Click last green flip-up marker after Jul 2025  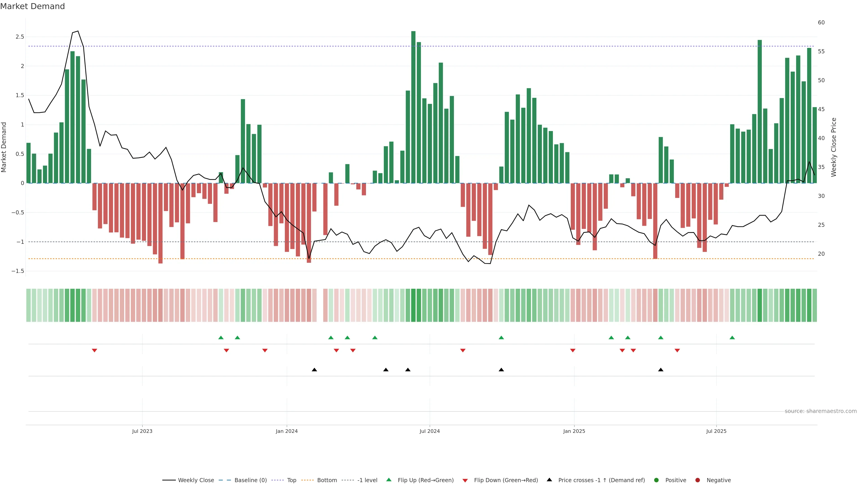pyautogui.click(x=732, y=338)
